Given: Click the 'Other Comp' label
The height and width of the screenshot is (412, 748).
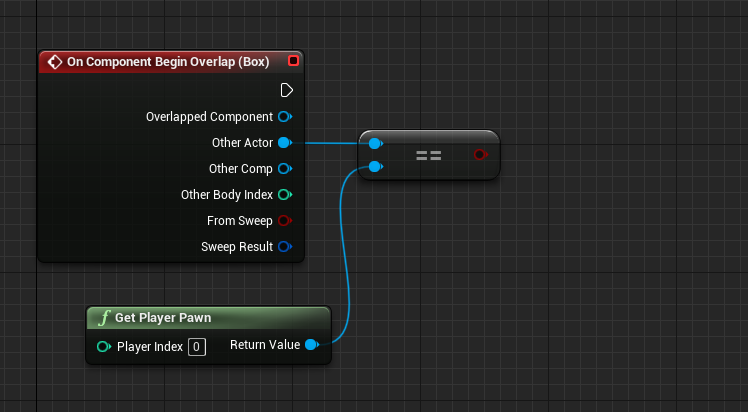Looking at the screenshot, I should (x=240, y=169).
